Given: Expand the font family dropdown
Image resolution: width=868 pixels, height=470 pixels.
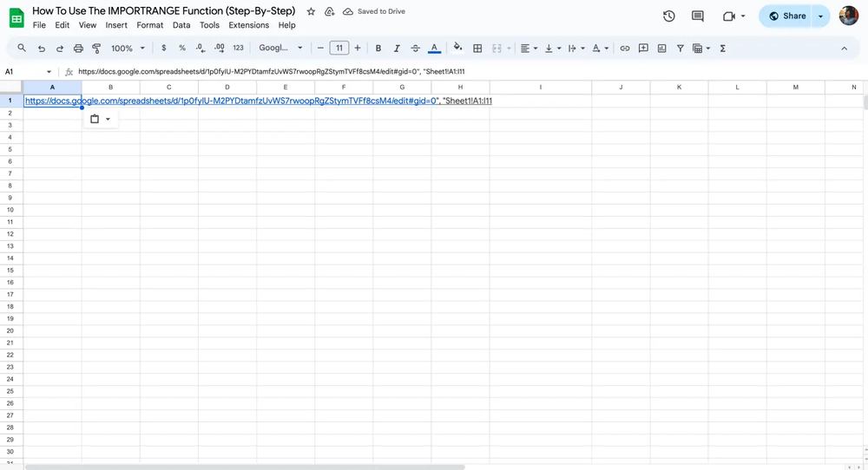Looking at the screenshot, I should pos(281,49).
